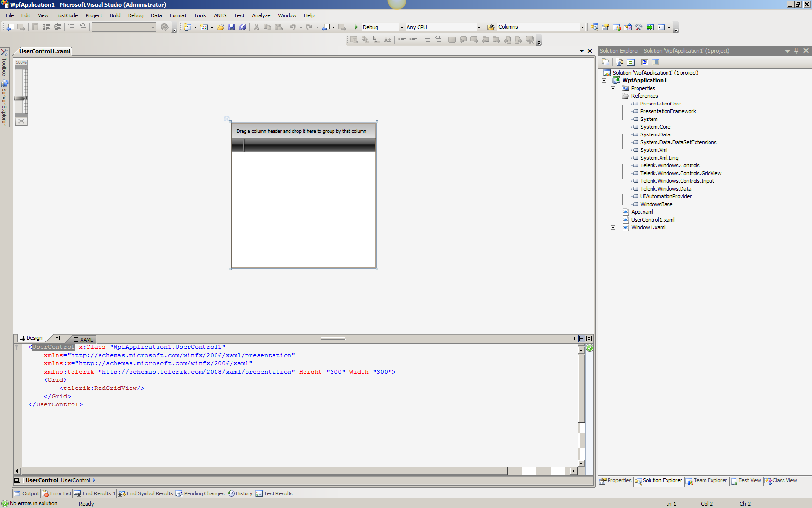Expand the Window1.xaml node
Viewport: 812px width, 508px height.
613,227
